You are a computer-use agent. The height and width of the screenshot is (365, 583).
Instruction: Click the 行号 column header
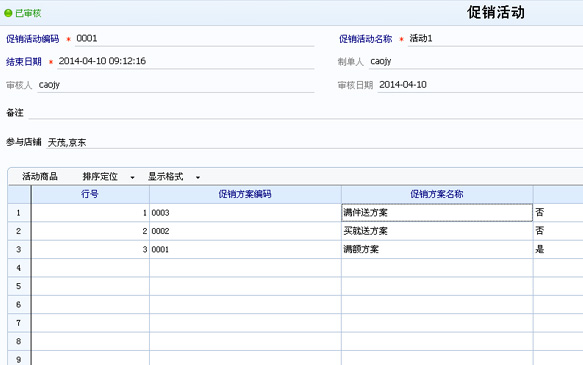pos(90,194)
